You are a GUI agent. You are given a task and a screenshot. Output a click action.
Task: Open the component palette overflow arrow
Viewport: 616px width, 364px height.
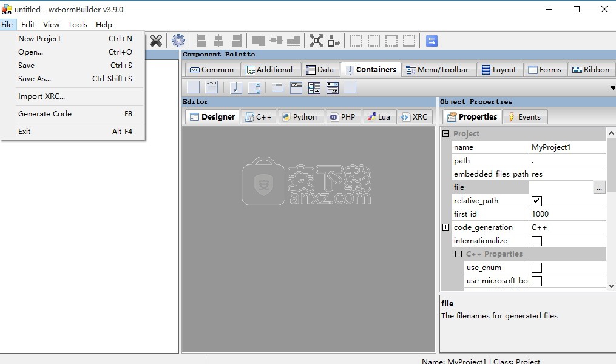(x=613, y=88)
